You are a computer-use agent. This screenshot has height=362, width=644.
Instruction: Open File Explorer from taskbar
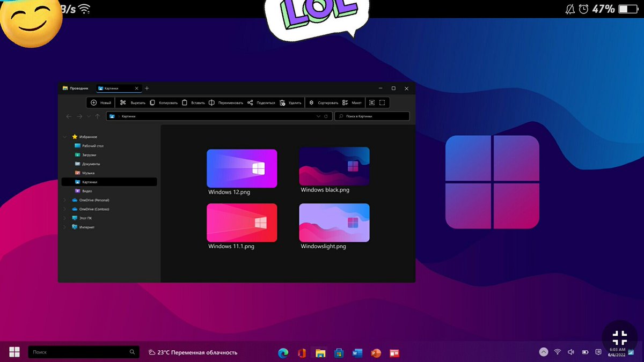pos(320,353)
